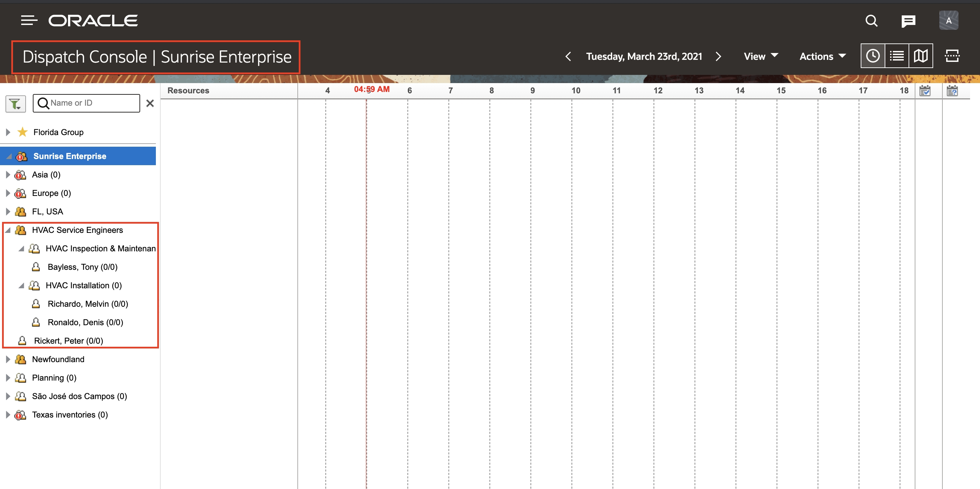980x489 pixels.
Task: Toggle the panel layout icon beside Map view
Action: tap(952, 56)
